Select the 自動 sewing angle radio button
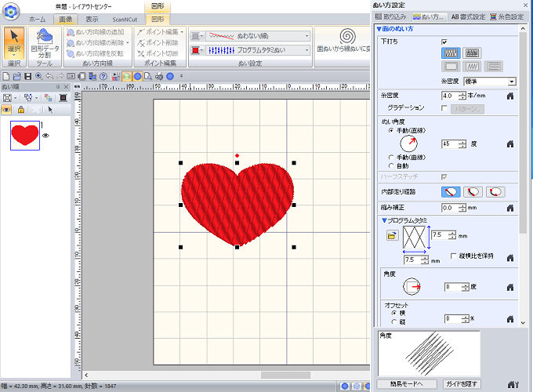Screen dimensions: 533x392 [x=391, y=165]
